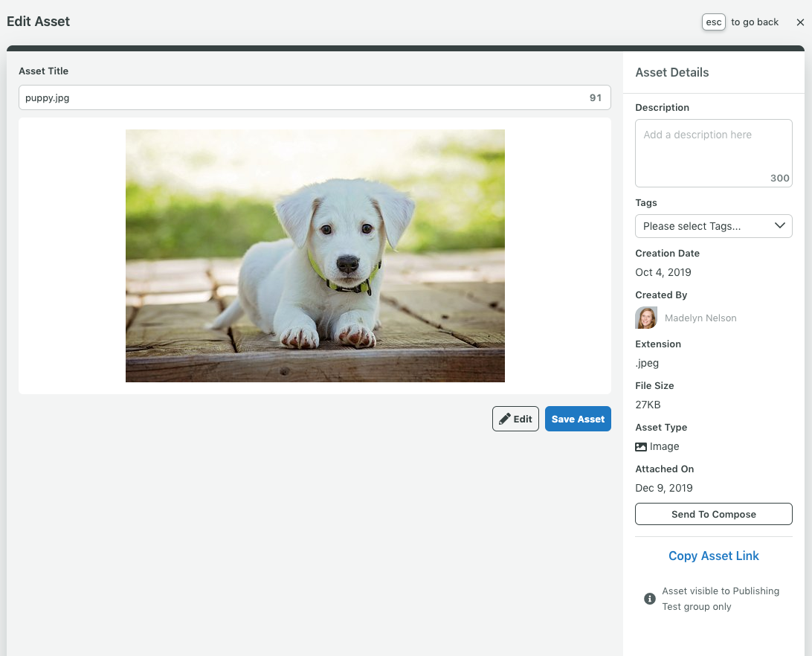The width and height of the screenshot is (812, 656).
Task: Click into the Description text area
Action: 714,153
